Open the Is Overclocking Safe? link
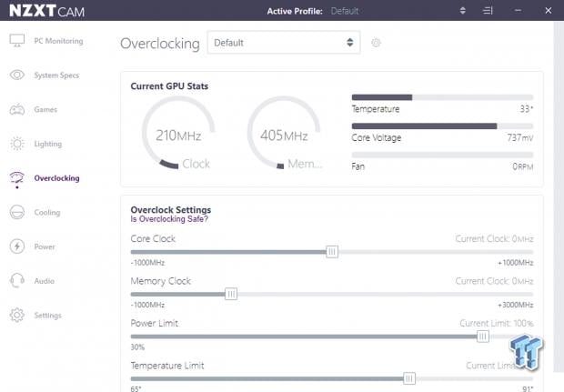 coord(169,219)
